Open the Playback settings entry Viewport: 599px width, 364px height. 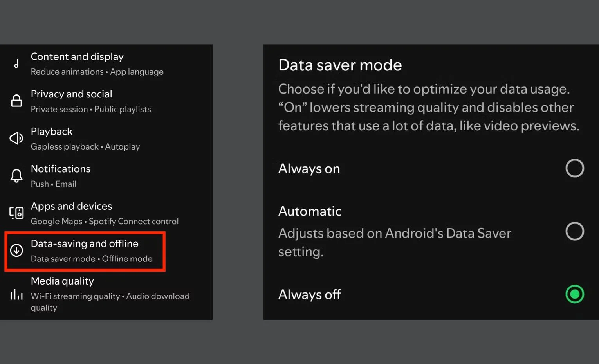pyautogui.click(x=106, y=139)
